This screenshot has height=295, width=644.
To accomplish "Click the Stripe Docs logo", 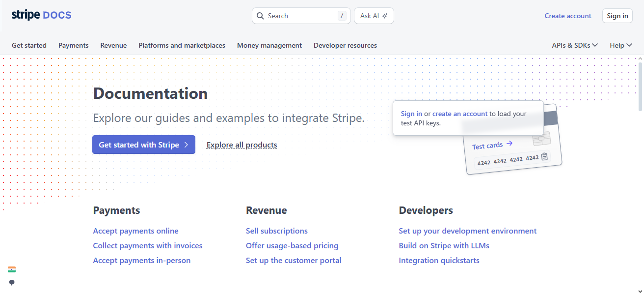I will (41, 15).
